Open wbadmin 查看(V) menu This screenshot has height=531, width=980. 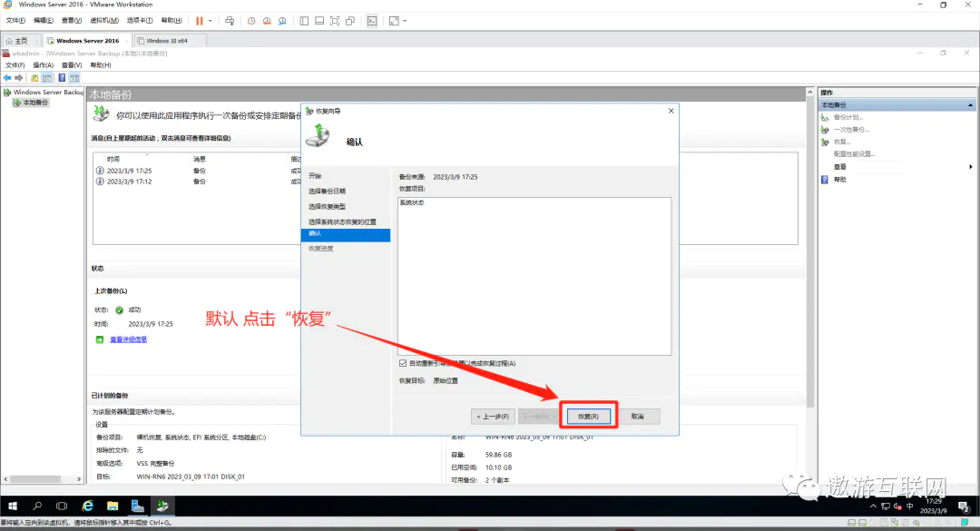pyautogui.click(x=72, y=65)
